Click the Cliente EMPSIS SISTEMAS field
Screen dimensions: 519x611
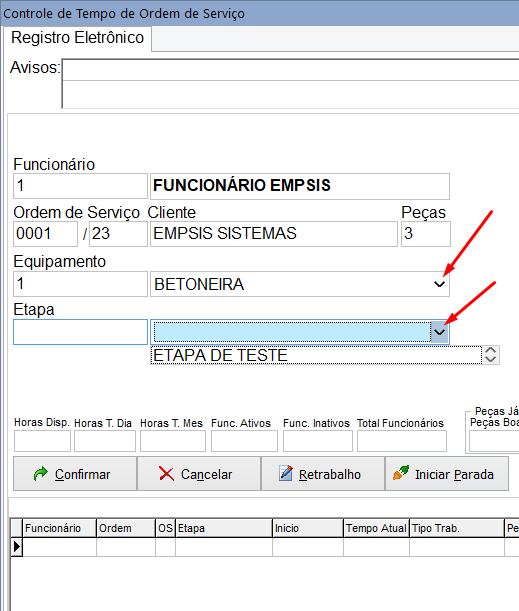(274, 234)
